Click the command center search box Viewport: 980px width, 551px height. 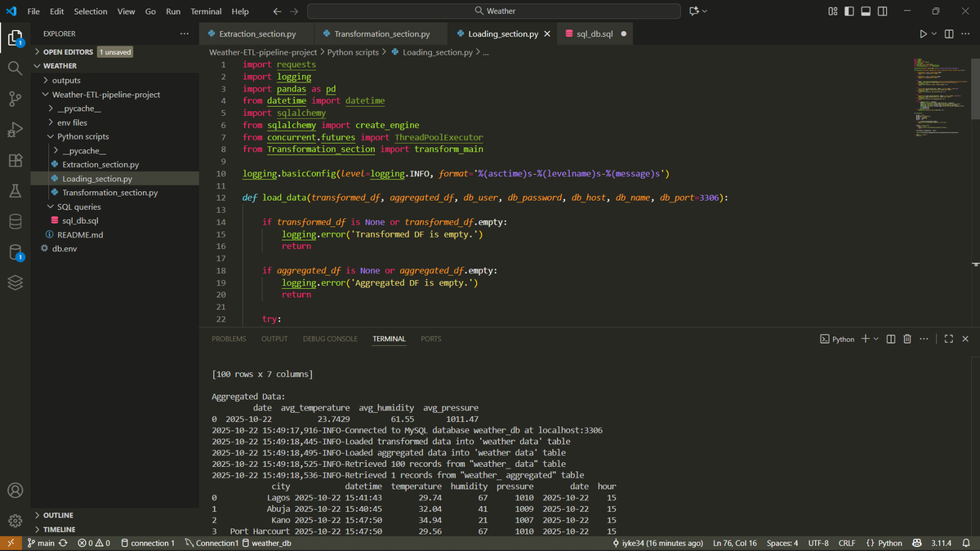tap(493, 11)
